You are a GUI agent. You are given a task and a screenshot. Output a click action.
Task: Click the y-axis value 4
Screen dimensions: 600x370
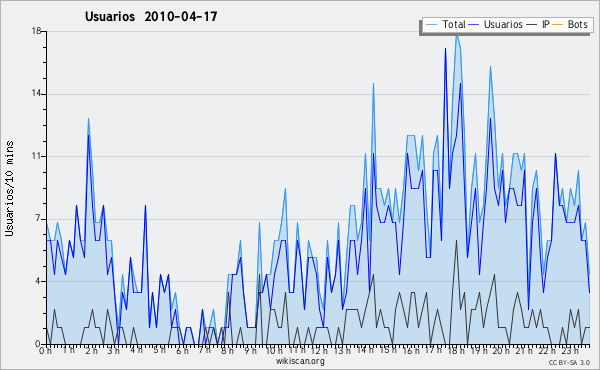coord(38,281)
